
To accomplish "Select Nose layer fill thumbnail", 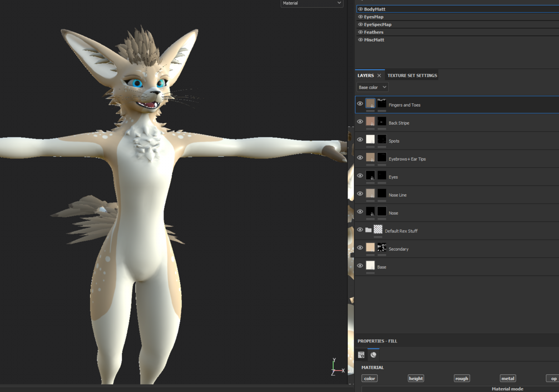I will pos(370,212).
